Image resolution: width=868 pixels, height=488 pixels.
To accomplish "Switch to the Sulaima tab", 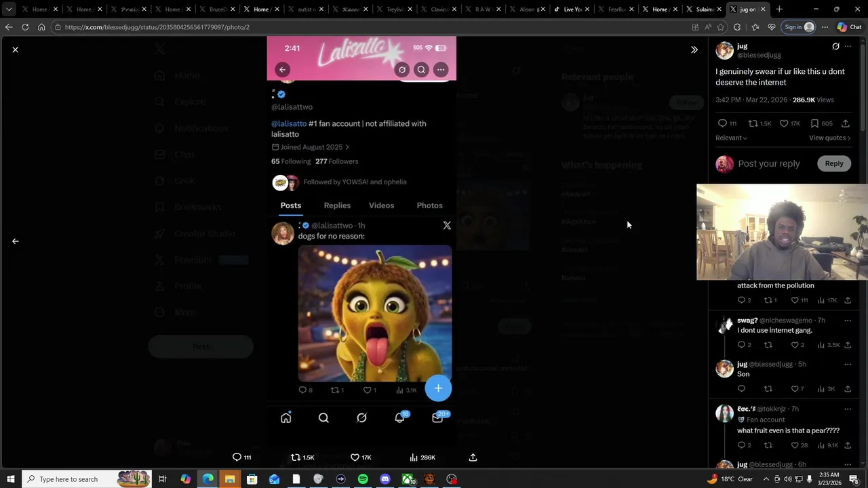I will tap(704, 9).
